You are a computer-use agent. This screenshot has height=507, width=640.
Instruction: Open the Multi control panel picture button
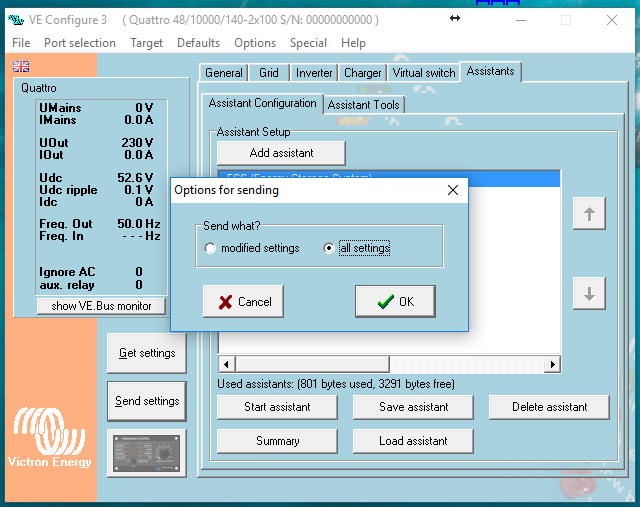pos(147,453)
